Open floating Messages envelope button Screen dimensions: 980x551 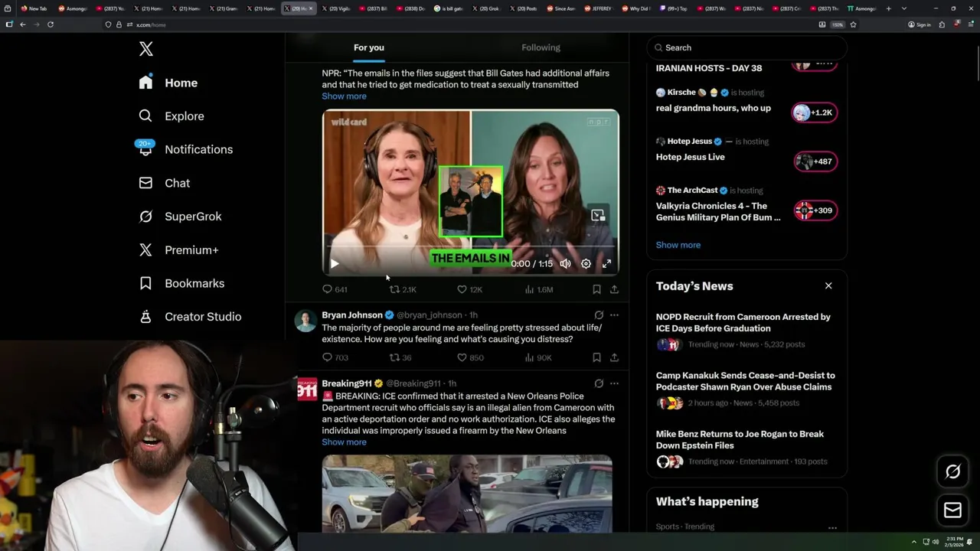(x=952, y=510)
